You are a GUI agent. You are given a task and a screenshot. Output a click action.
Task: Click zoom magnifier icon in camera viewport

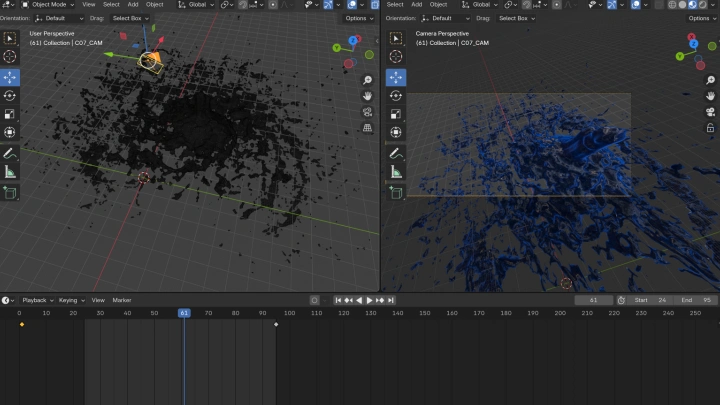tap(710, 80)
